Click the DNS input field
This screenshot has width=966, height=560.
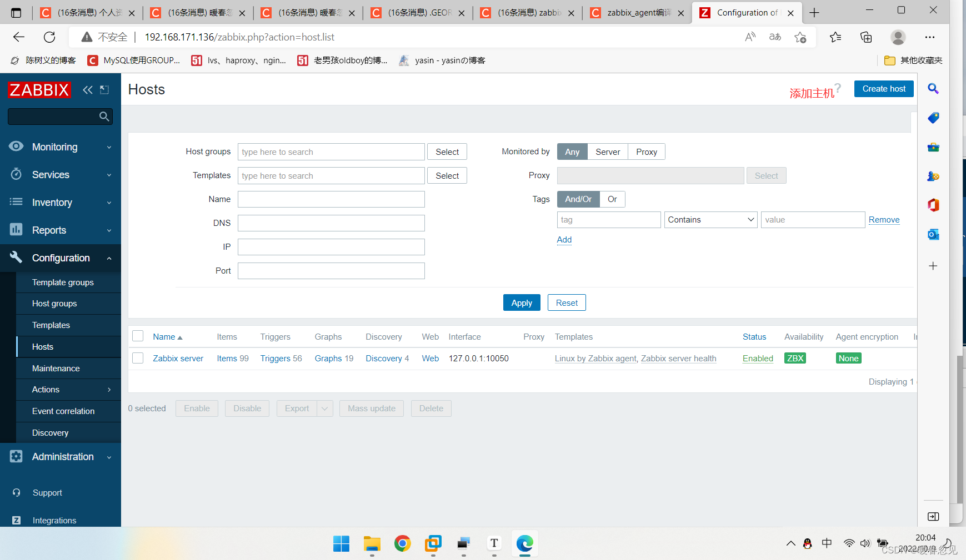point(331,223)
